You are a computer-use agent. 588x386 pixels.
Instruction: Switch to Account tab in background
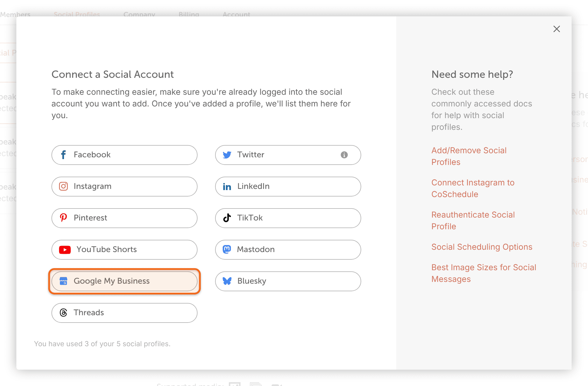(x=236, y=14)
